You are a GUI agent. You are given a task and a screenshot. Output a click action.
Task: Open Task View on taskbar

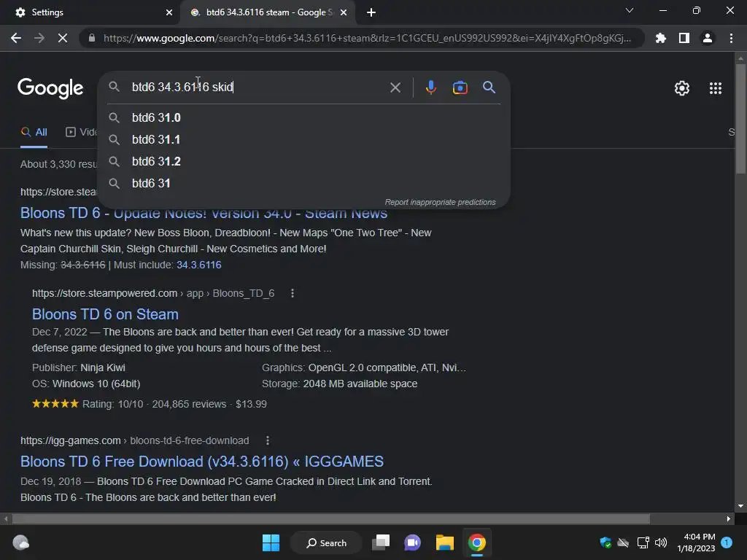[381, 542]
